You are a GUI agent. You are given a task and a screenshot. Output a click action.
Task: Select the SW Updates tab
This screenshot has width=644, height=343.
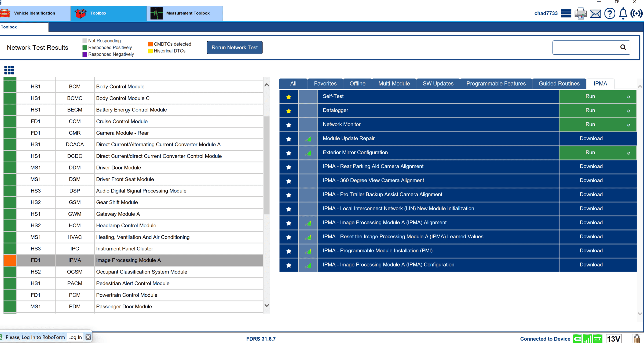(x=438, y=83)
